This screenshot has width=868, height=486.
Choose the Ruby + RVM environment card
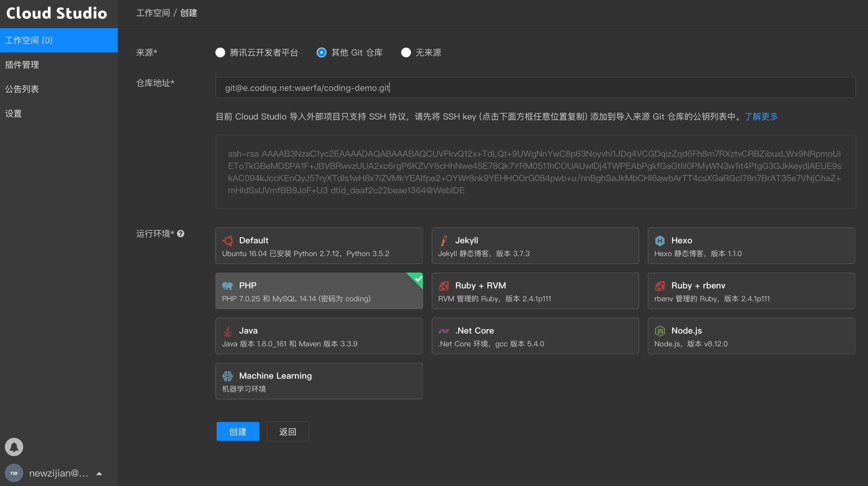[x=535, y=291]
